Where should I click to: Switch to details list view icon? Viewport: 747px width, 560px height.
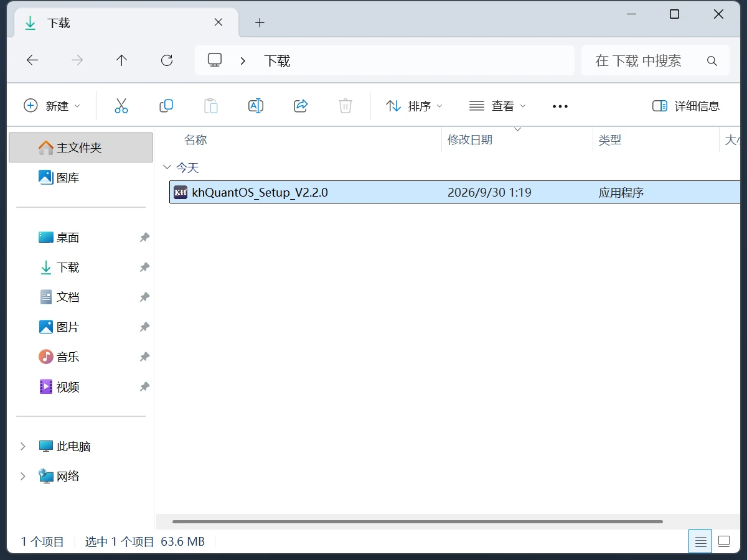(x=700, y=541)
